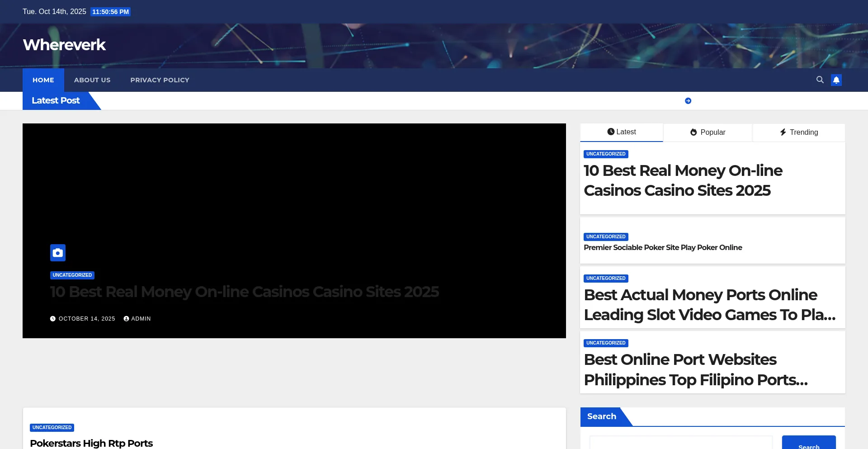This screenshot has height=449, width=868.
Task: Click the sidebar search input field
Action: point(681,443)
